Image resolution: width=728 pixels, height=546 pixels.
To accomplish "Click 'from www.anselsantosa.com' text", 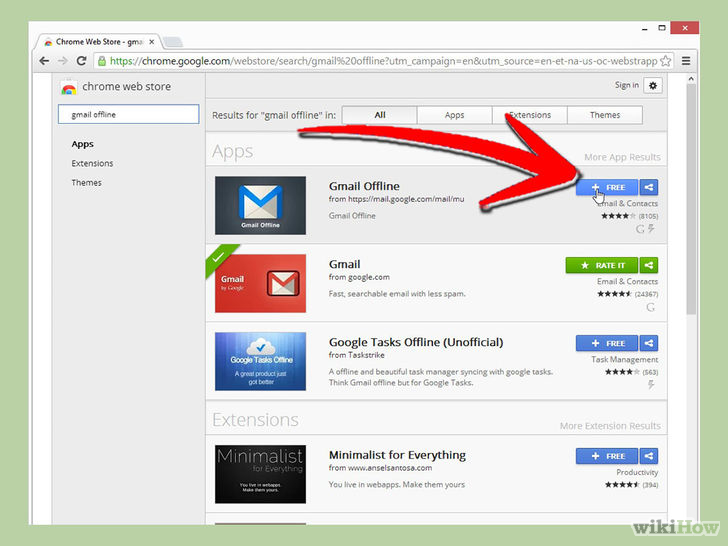I will [380, 468].
